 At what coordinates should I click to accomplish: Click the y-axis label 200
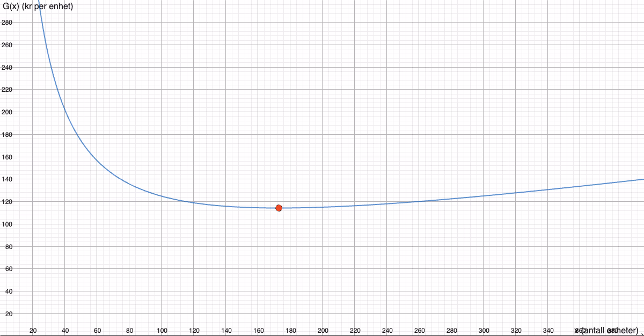7,112
